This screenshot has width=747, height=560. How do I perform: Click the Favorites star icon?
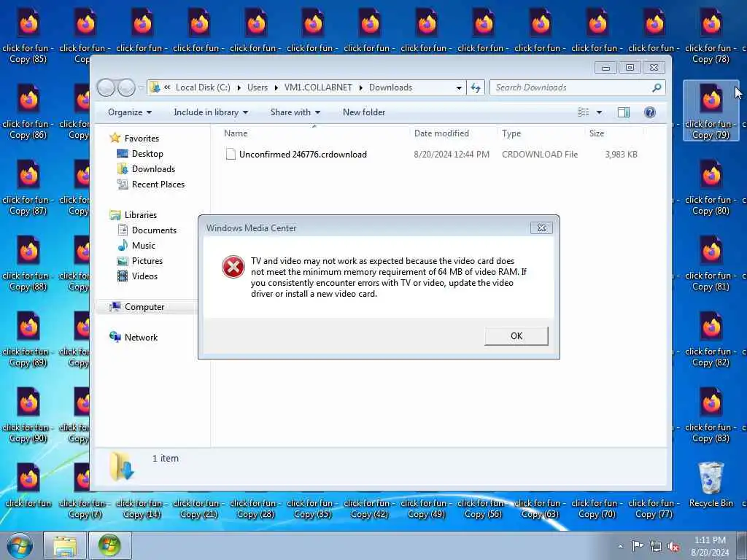(115, 138)
